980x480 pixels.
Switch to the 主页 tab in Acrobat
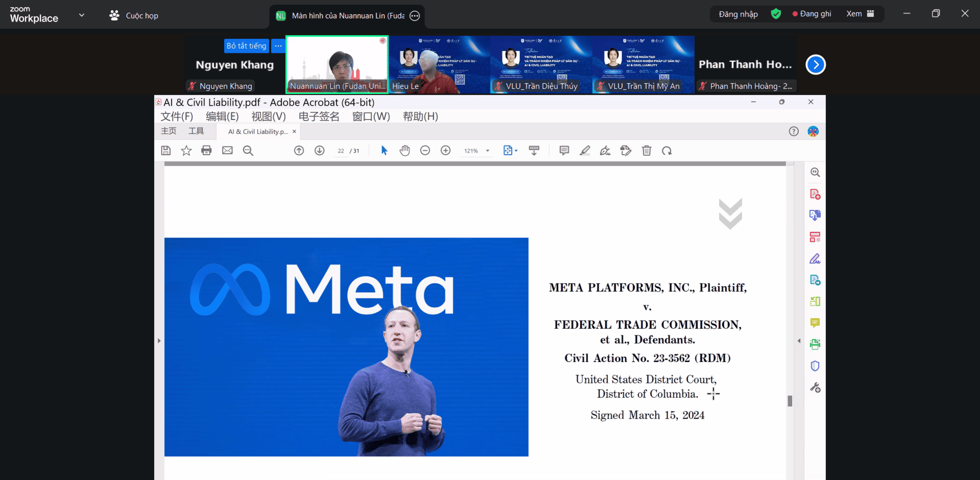coord(168,131)
